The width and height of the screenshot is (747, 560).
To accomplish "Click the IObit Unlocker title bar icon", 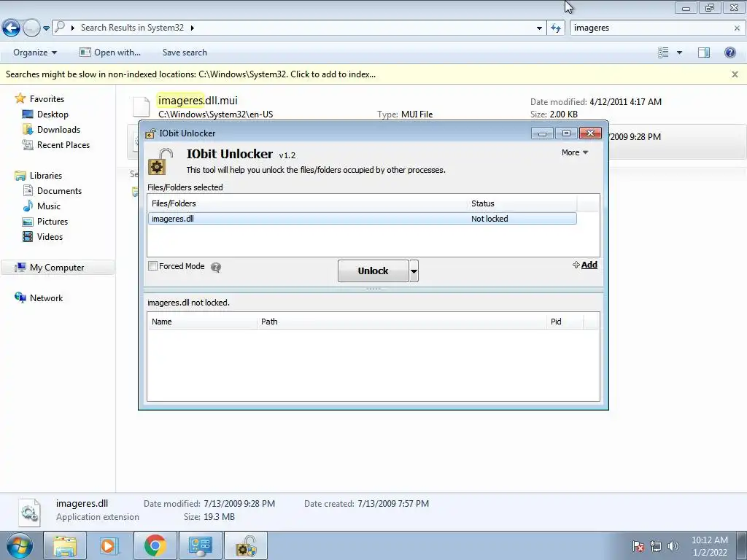I will 150,133.
